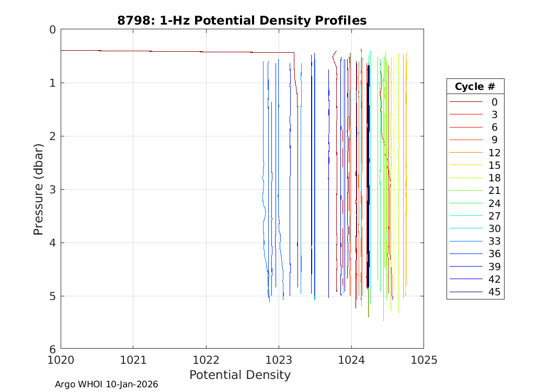Screen dimensions: 549x392
Task: Select the x-axis tick label 1020
Action: [x=61, y=360]
